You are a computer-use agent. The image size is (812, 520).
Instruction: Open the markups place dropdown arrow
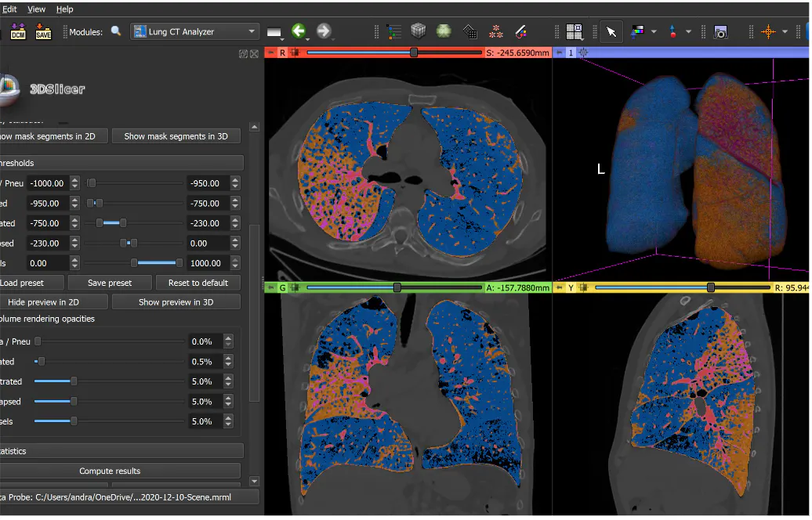click(x=688, y=32)
